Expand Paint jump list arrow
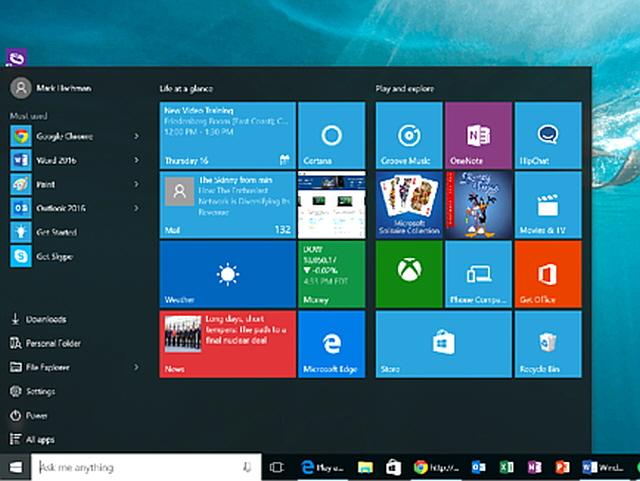Screen dimensions: 640x481 tap(137, 184)
